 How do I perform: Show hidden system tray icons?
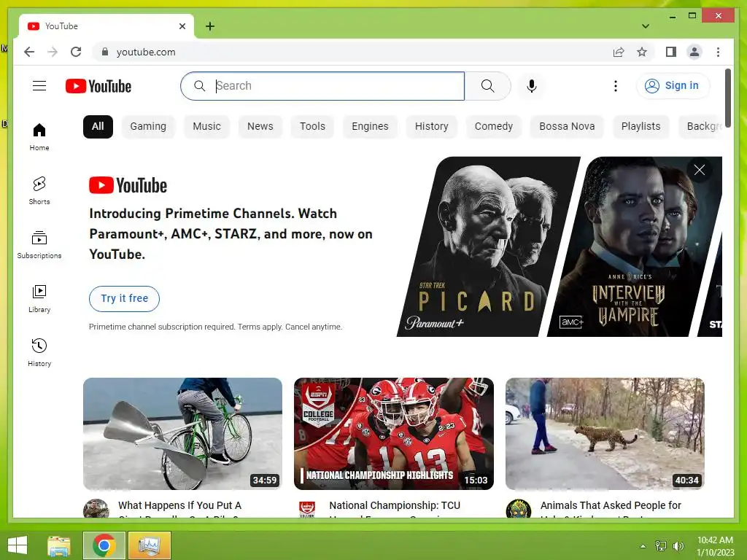pyautogui.click(x=643, y=546)
